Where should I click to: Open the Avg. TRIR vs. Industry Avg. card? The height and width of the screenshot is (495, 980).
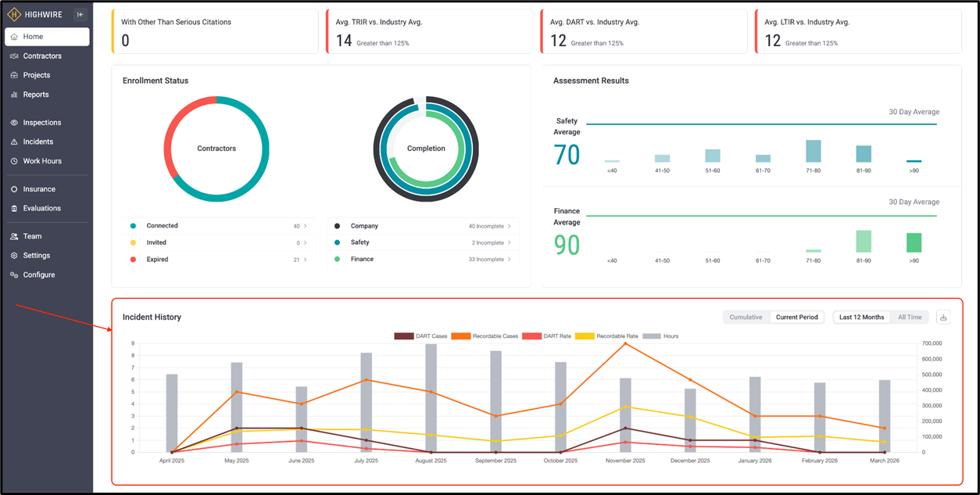click(x=429, y=32)
